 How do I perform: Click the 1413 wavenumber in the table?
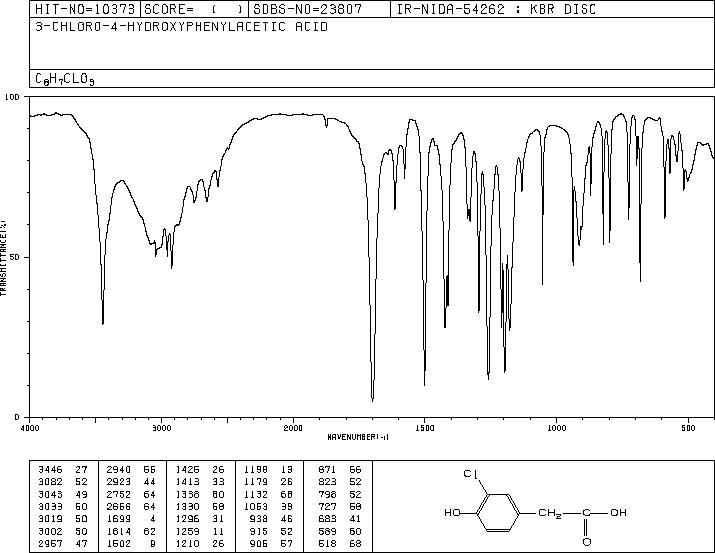coord(187,482)
